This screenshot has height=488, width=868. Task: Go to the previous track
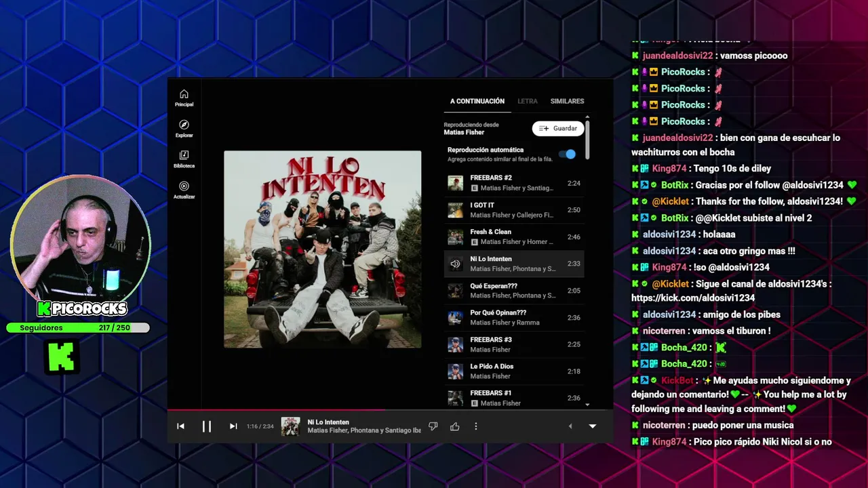pos(180,426)
